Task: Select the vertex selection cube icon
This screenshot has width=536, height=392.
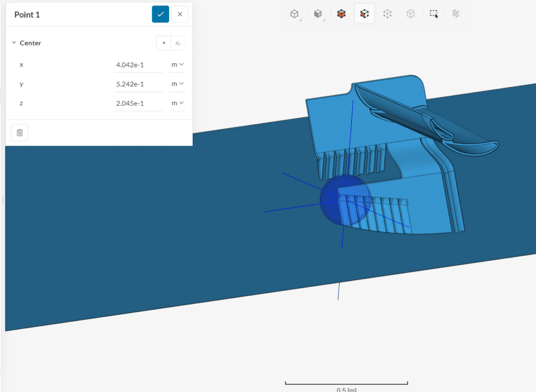Action: (387, 14)
